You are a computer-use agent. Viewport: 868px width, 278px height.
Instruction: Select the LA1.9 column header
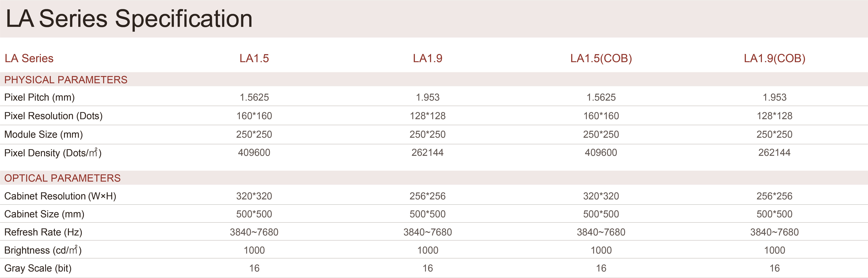tap(427, 59)
